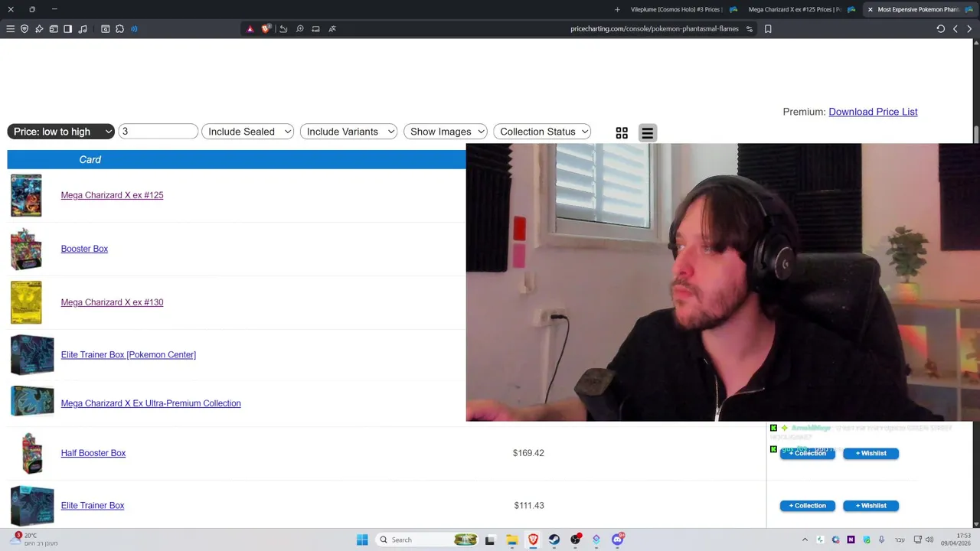Click the Brave Rewards triangle icon
This screenshot has height=551, width=980.
(250, 29)
